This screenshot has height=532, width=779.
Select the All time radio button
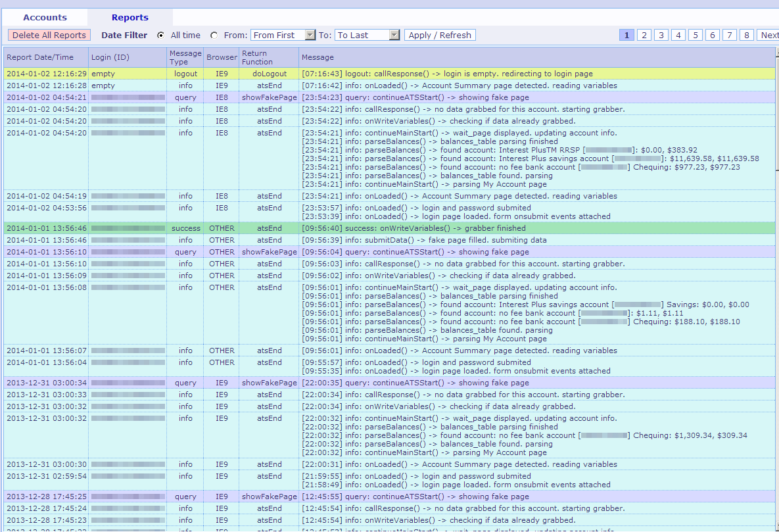pos(161,36)
